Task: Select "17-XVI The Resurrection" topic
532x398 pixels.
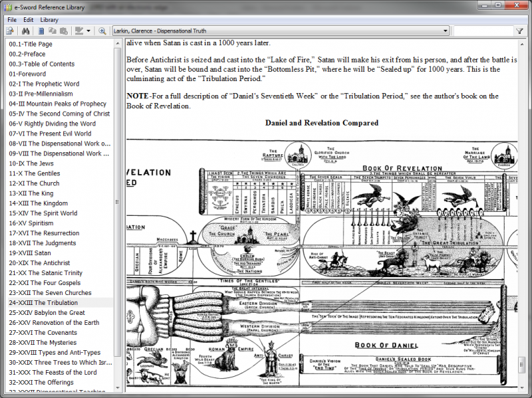Action: tap(44, 233)
